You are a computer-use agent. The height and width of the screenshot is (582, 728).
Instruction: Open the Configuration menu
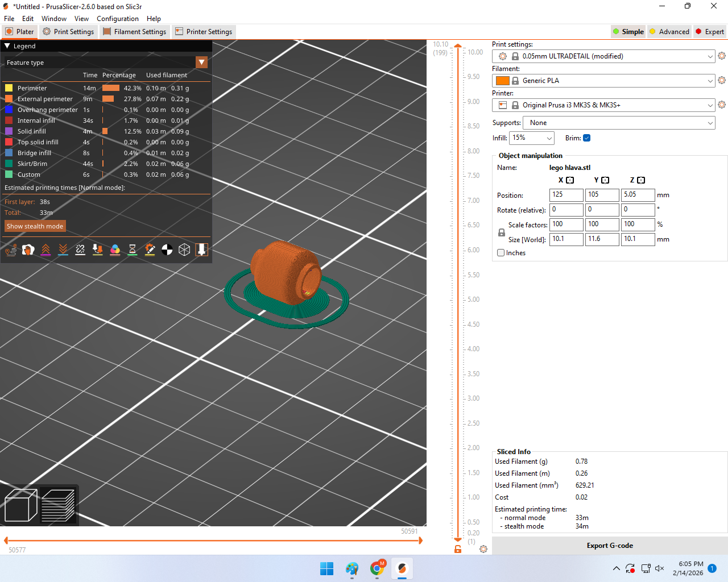pyautogui.click(x=118, y=19)
